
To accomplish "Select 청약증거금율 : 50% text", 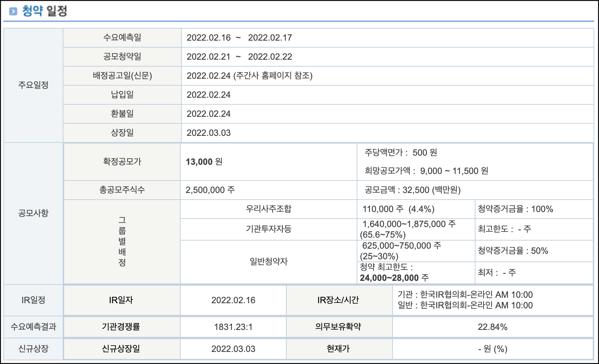I will click(513, 251).
